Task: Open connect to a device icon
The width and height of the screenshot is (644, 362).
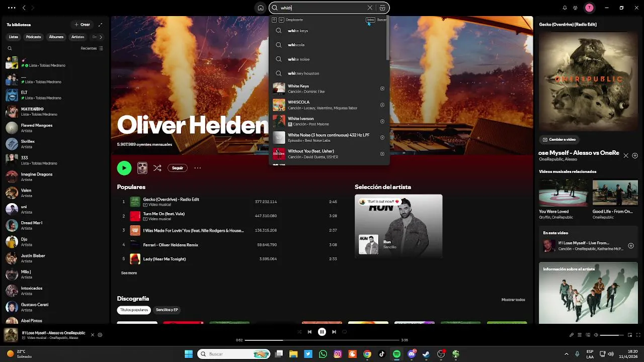Action: pyautogui.click(x=588, y=335)
